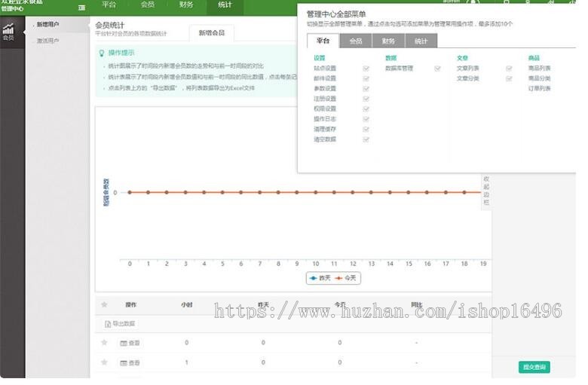Collapse the sidebar with 收起边栏 handle
The image size is (588, 385).
point(486,191)
